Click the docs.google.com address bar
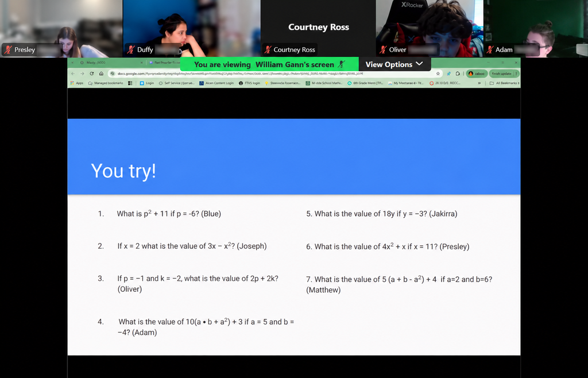The width and height of the screenshot is (588, 378). 276,74
